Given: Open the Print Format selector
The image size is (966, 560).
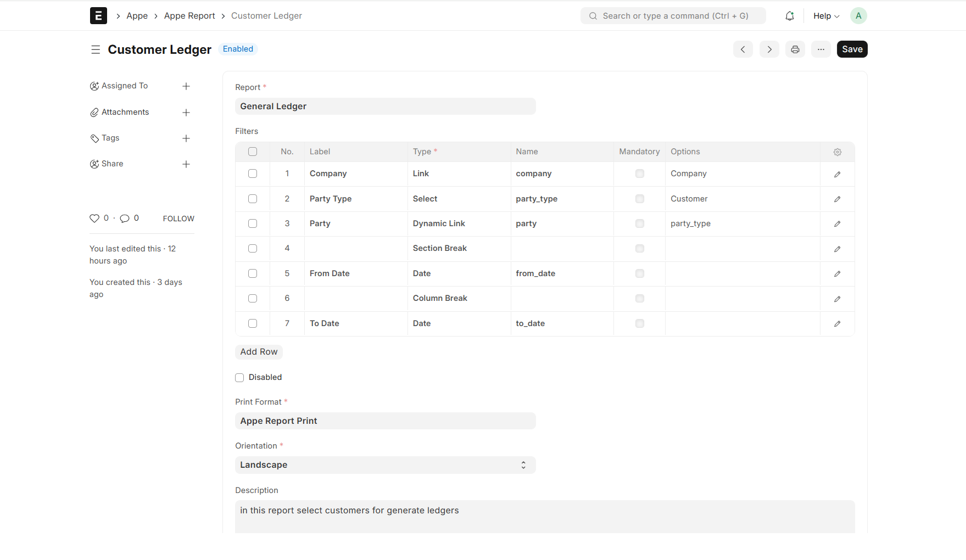Looking at the screenshot, I should click(x=385, y=421).
